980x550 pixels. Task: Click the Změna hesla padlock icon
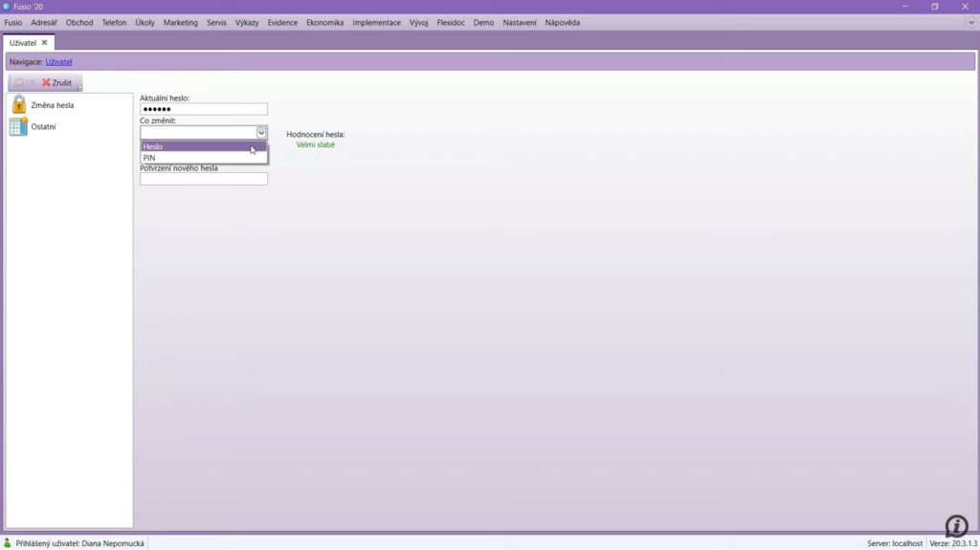coord(18,105)
